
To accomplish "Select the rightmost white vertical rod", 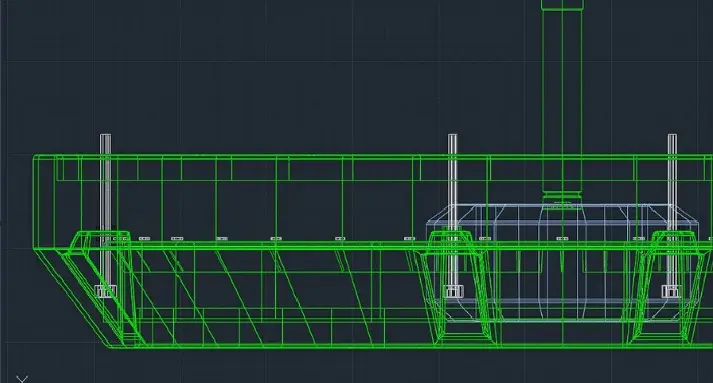I will [x=672, y=216].
